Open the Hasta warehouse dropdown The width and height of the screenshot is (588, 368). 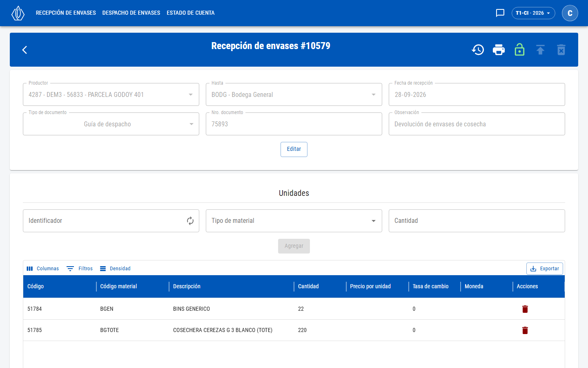294,94
